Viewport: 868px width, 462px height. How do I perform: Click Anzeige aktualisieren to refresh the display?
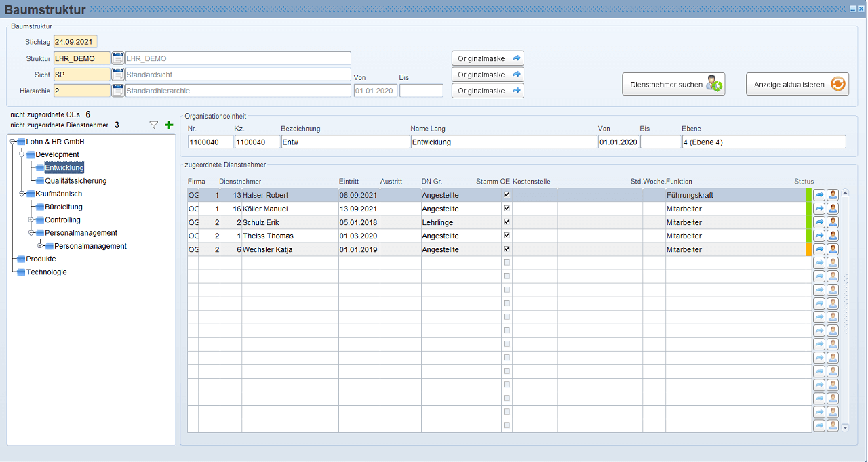pyautogui.click(x=797, y=83)
